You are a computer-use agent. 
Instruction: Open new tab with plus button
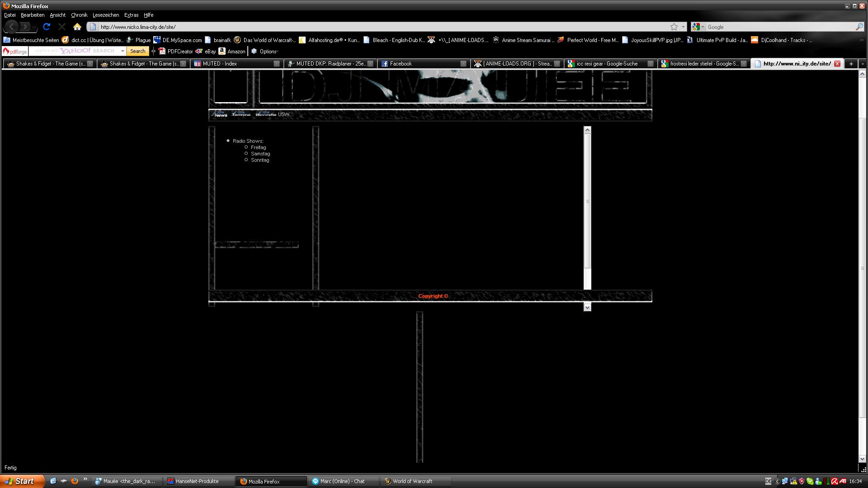pos(851,64)
